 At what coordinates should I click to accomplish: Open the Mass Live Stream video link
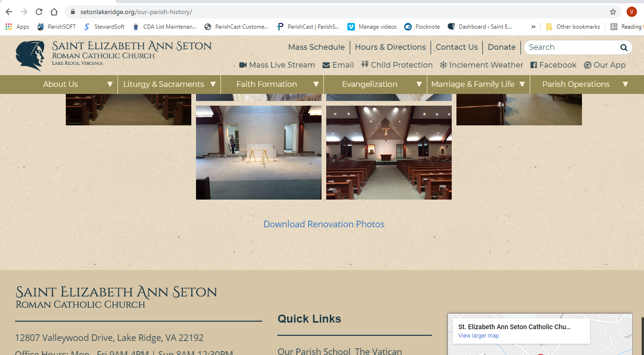[x=277, y=65]
